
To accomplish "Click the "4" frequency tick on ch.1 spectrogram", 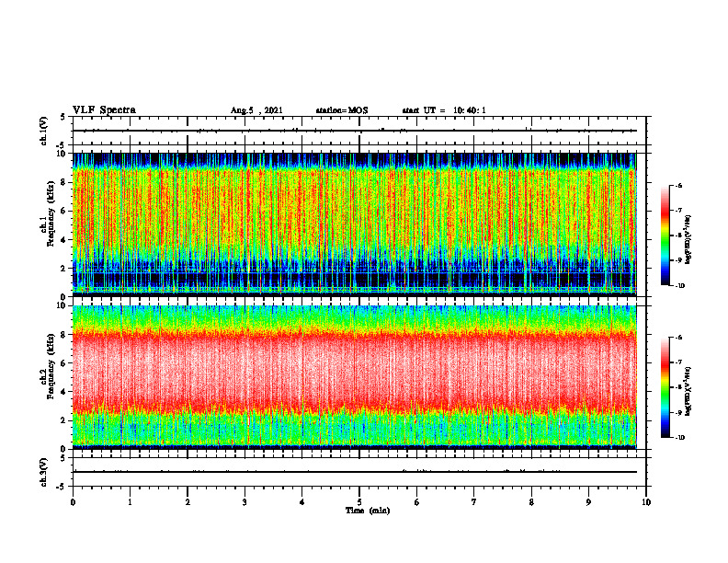I will [x=65, y=240].
